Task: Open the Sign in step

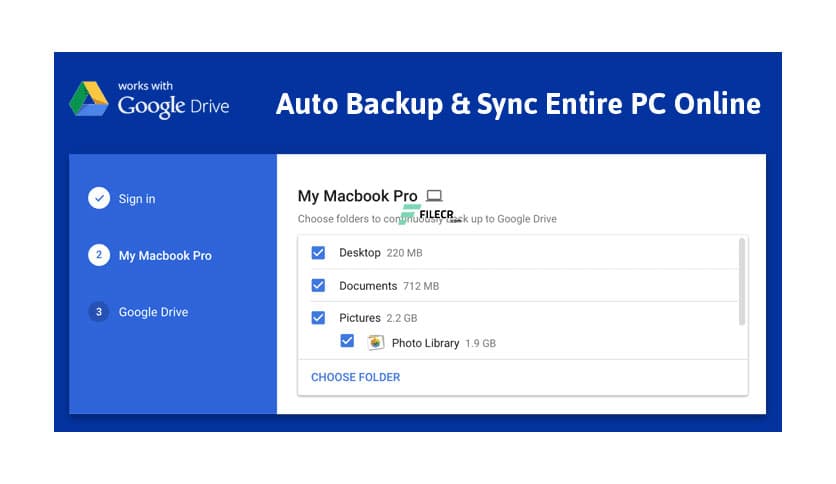Action: point(137,199)
